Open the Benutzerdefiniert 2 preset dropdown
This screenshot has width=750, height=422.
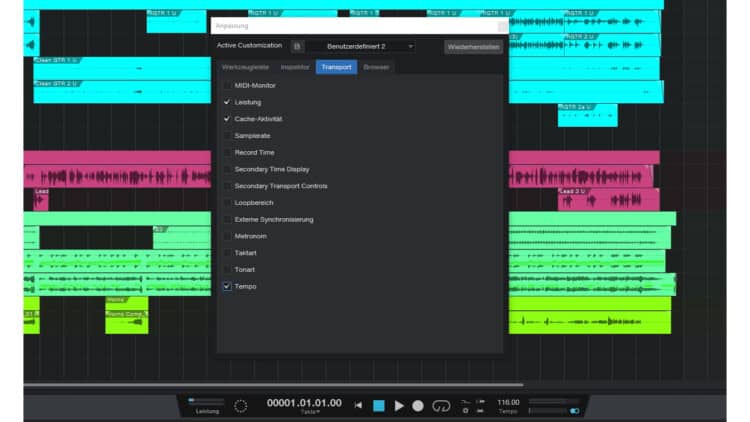pyautogui.click(x=363, y=46)
